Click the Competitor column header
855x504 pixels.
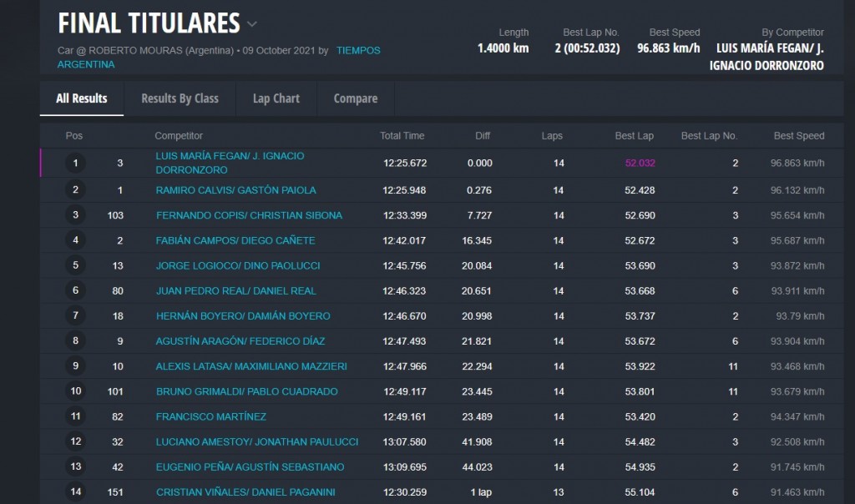179,136
